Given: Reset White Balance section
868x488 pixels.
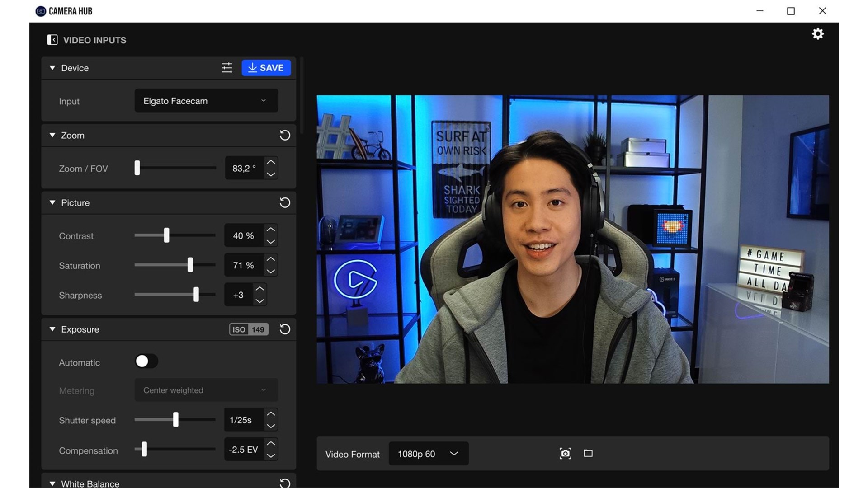Looking at the screenshot, I should 285,483.
